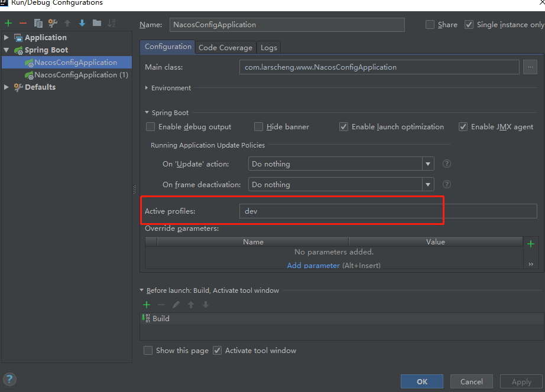The height and width of the screenshot is (392, 545).
Task: Open the Logs tab
Action: [x=269, y=48]
